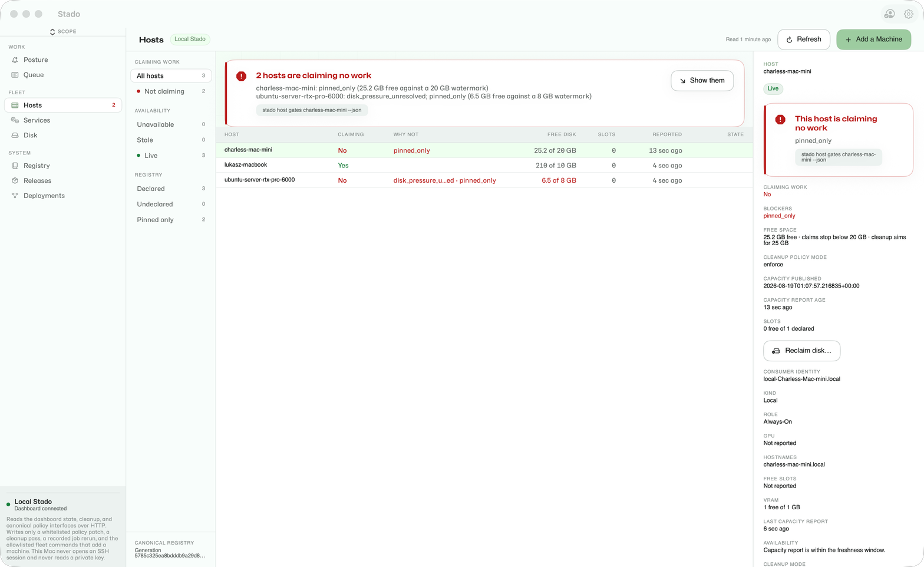This screenshot has height=567, width=924.
Task: Filter by Not claiming
Action: (170, 91)
